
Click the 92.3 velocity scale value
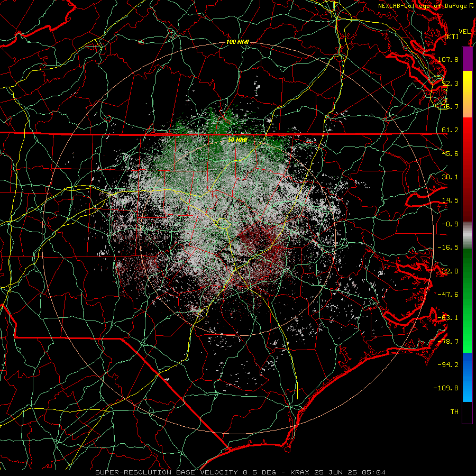[x=450, y=83]
